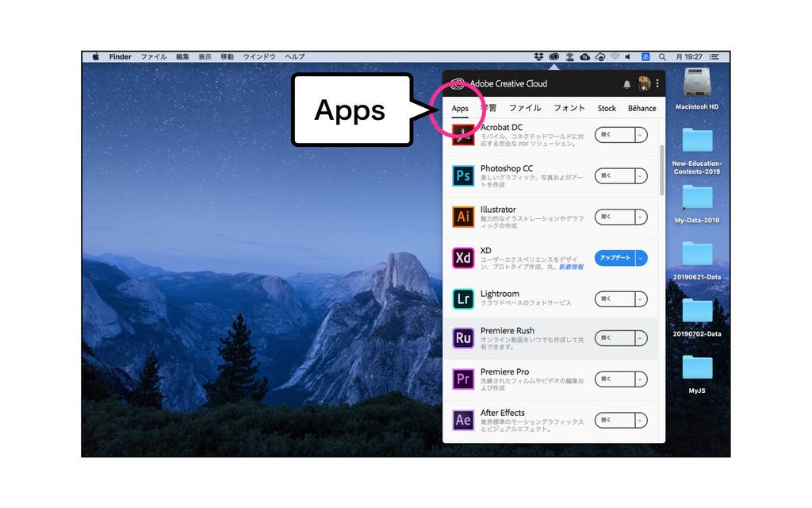Click Open button for Premiere Pro

pos(615,379)
